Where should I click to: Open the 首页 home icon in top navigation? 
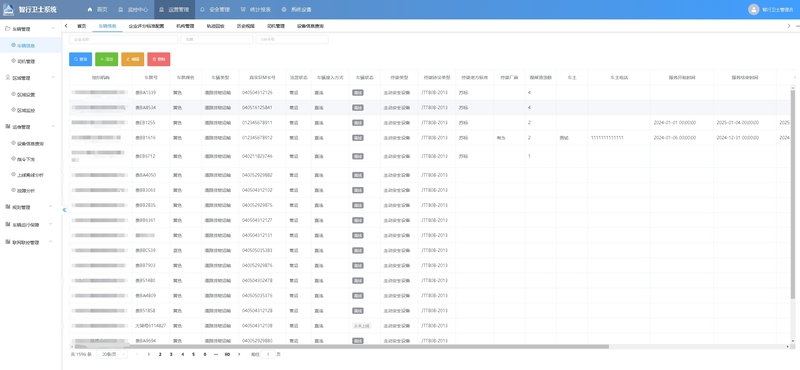[x=90, y=10]
